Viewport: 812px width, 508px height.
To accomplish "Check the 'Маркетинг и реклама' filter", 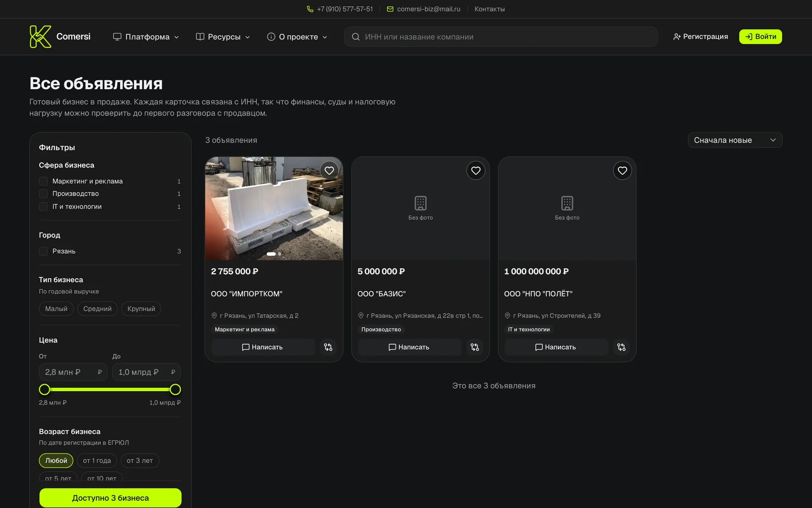I will [x=43, y=181].
